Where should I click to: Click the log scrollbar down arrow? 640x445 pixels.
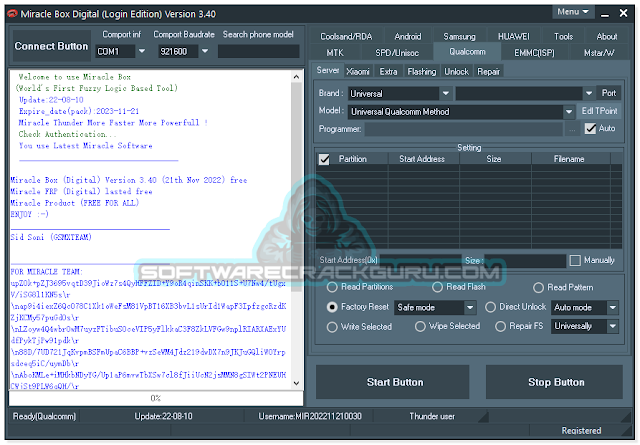click(x=297, y=383)
